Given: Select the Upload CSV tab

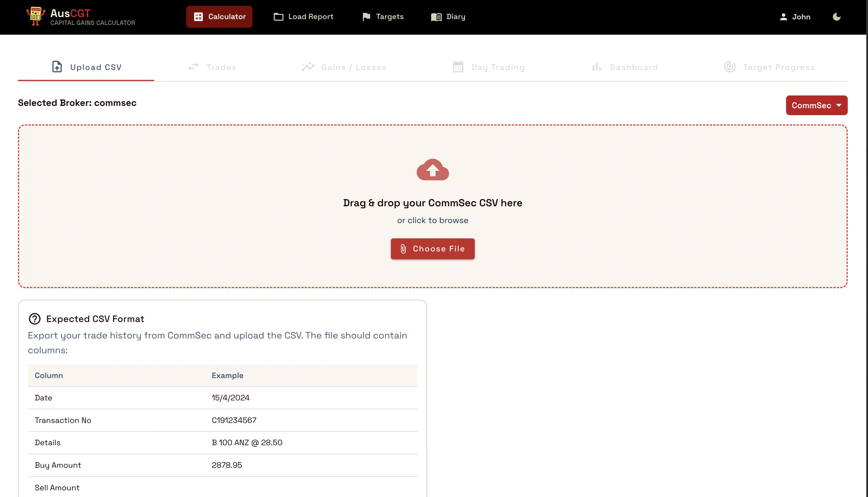Looking at the screenshot, I should coord(86,67).
